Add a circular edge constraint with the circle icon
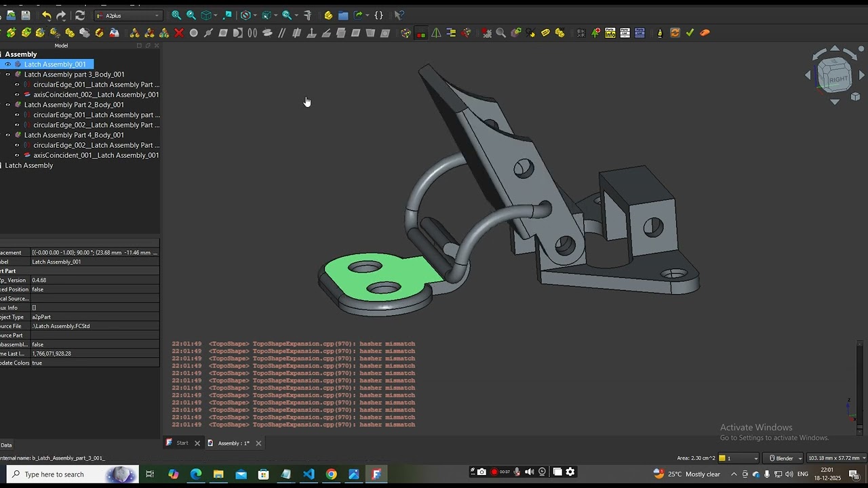The width and height of the screenshot is (868, 488). click(194, 33)
